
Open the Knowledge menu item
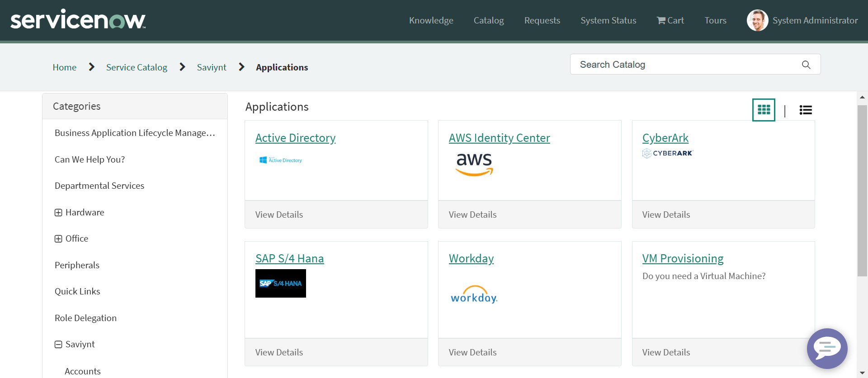click(x=431, y=20)
